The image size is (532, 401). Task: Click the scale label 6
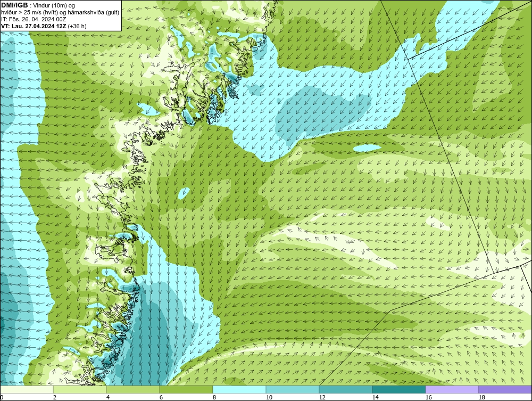click(161, 397)
